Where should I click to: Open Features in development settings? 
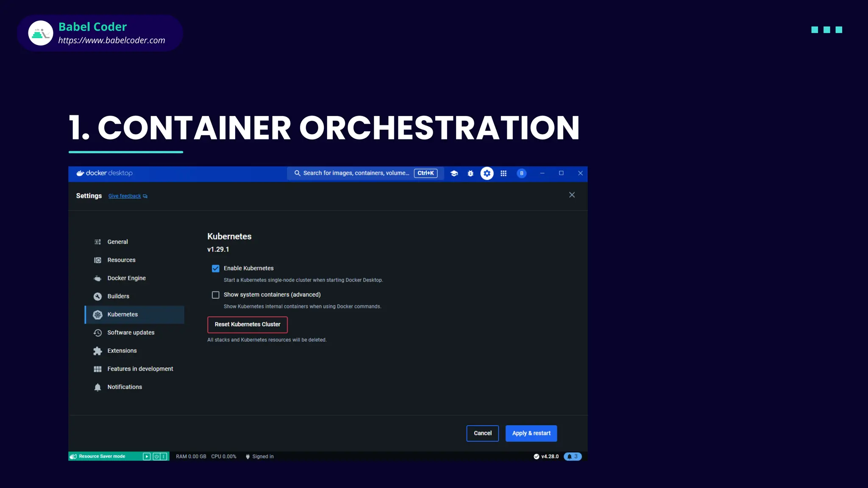pyautogui.click(x=135, y=369)
